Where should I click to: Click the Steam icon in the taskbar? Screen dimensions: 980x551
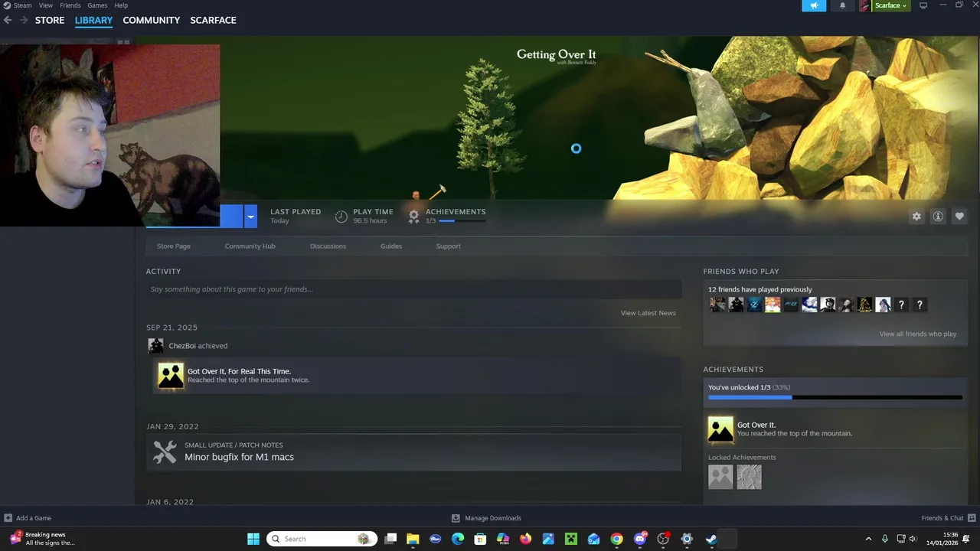point(711,539)
